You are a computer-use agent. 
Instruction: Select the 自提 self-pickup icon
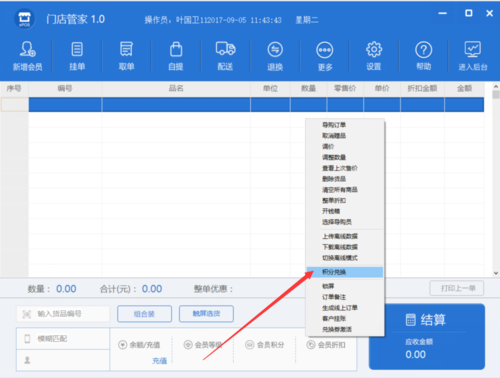point(176,49)
